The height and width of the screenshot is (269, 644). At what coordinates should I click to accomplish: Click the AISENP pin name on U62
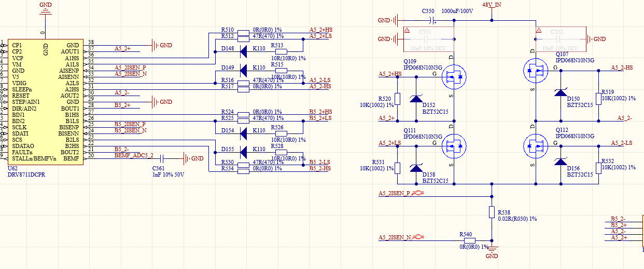[69, 71]
